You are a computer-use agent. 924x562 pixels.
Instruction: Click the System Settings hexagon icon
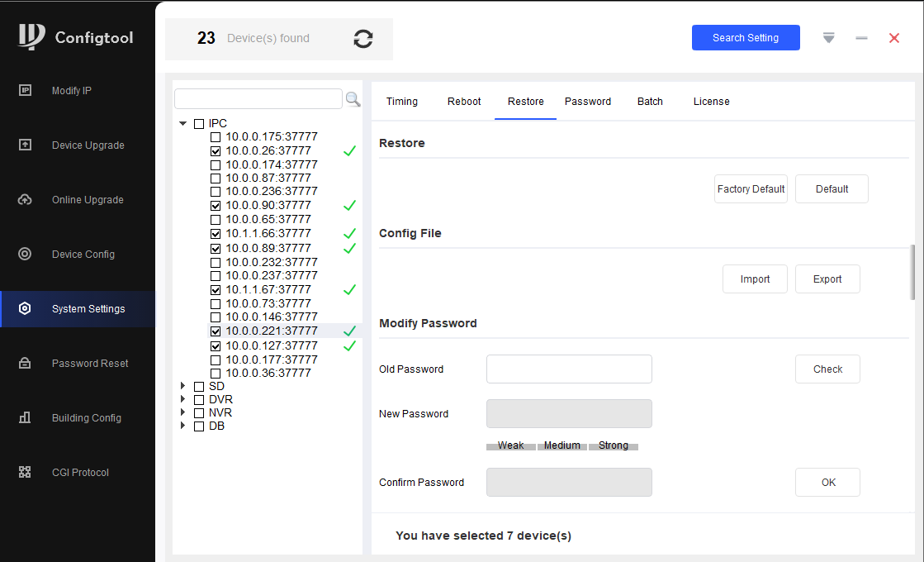pyautogui.click(x=25, y=308)
